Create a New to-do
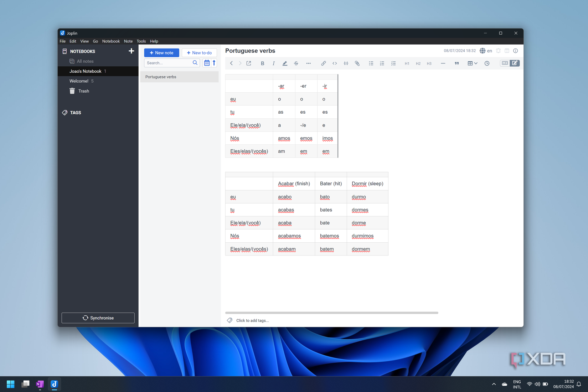 (199, 52)
